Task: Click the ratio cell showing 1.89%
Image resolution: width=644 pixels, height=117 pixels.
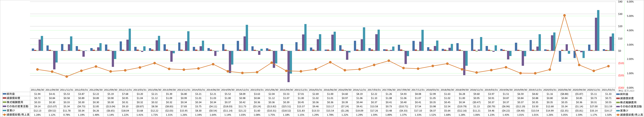Action: [x=389, y=115]
